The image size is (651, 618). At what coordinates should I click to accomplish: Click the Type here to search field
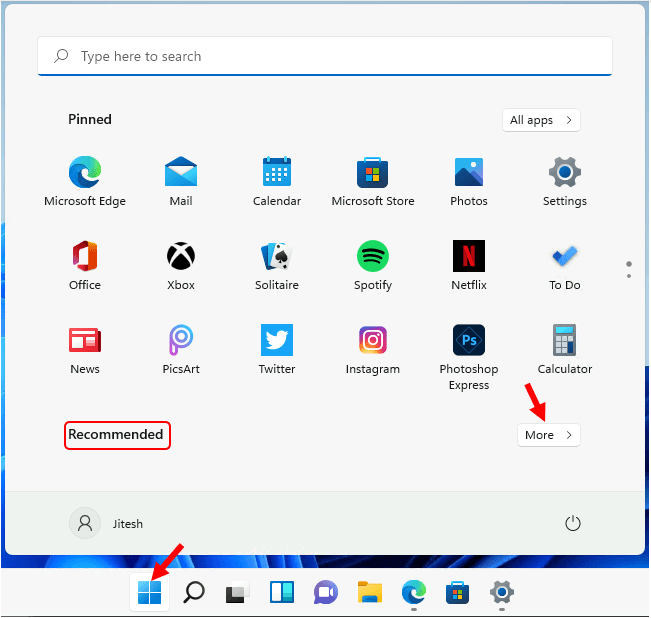pos(325,56)
